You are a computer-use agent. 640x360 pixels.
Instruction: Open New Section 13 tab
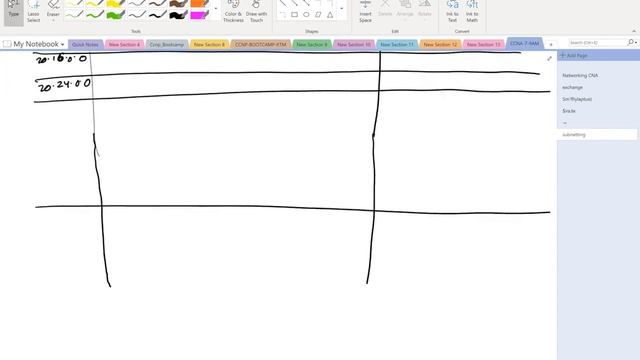[x=483, y=44]
